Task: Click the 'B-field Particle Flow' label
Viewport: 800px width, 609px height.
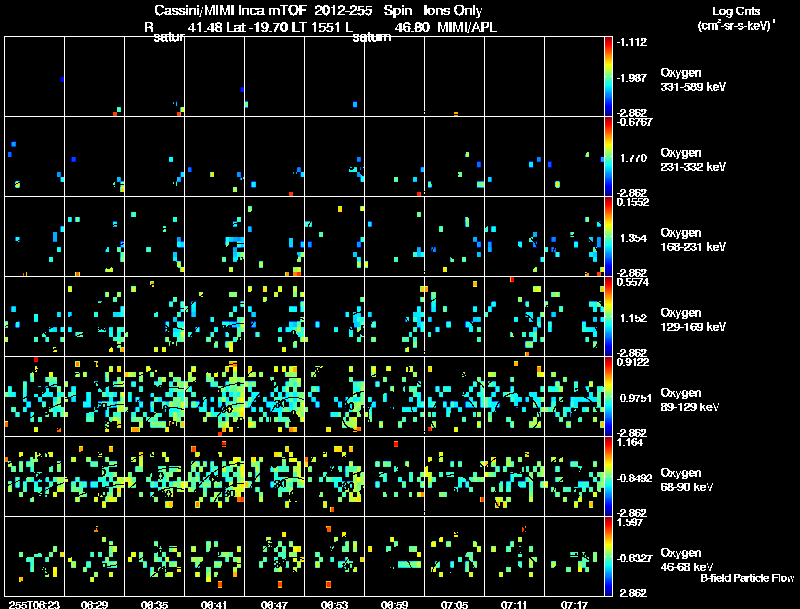Action: point(747,578)
